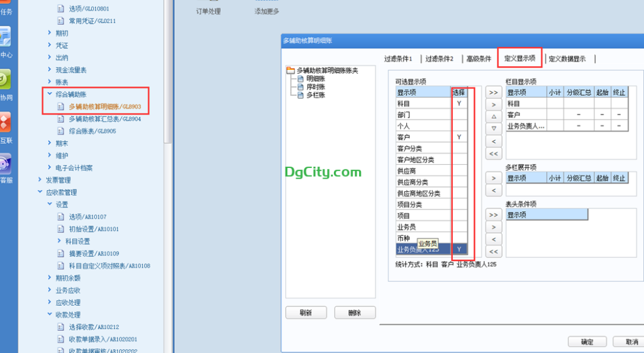The width and height of the screenshot is (644, 353).
Task: Open the red 互联 sidebar icon
Action: 4,122
